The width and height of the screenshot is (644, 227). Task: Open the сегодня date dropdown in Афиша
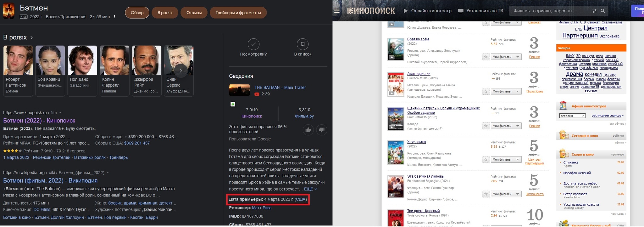pos(572,116)
